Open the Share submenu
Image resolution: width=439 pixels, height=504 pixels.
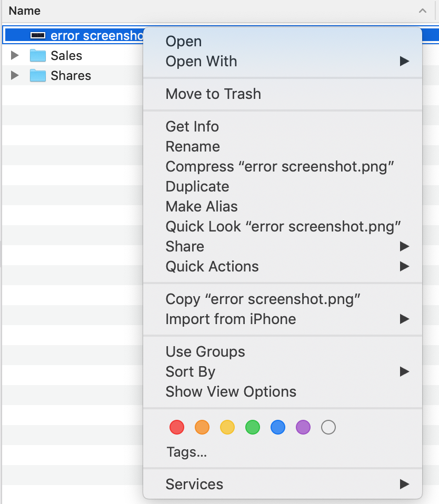pyautogui.click(x=282, y=247)
